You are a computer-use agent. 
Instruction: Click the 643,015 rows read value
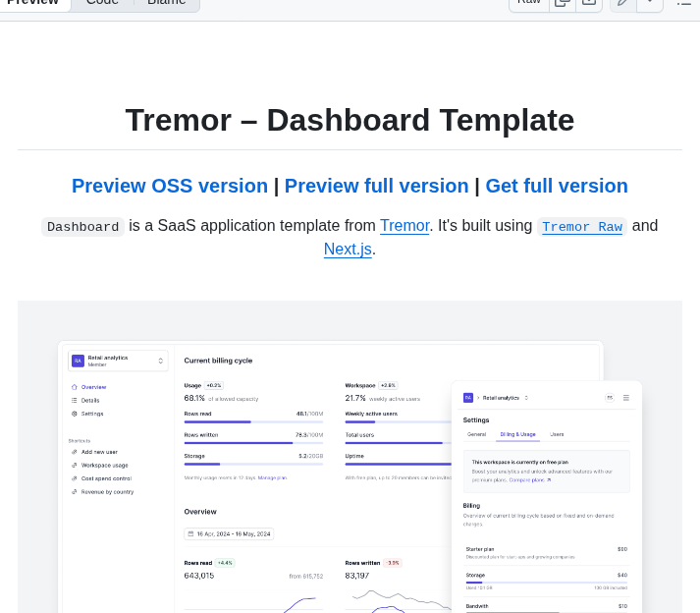tap(199, 576)
